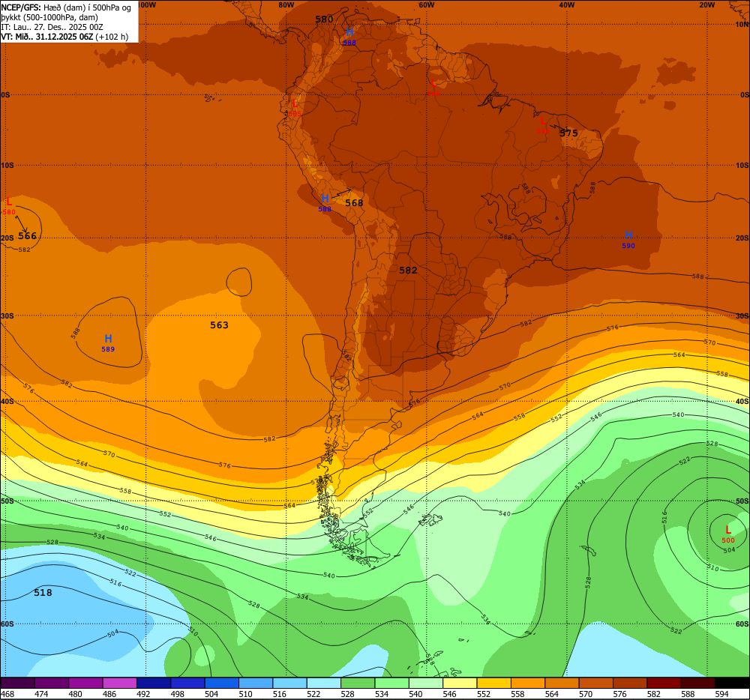Viewport: 750px width, 700px height.
Task: Click the blue H 589 high marker
Action: click(x=108, y=339)
